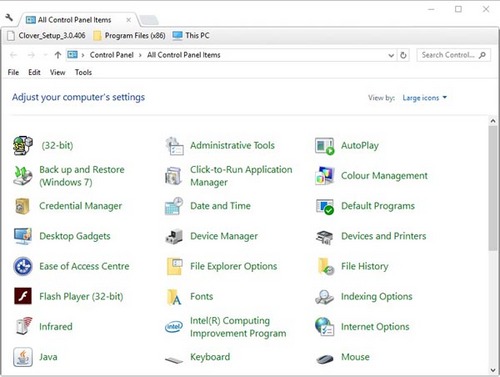Open the Tools menu
Screen dimensions: 500x377
[x=83, y=72]
